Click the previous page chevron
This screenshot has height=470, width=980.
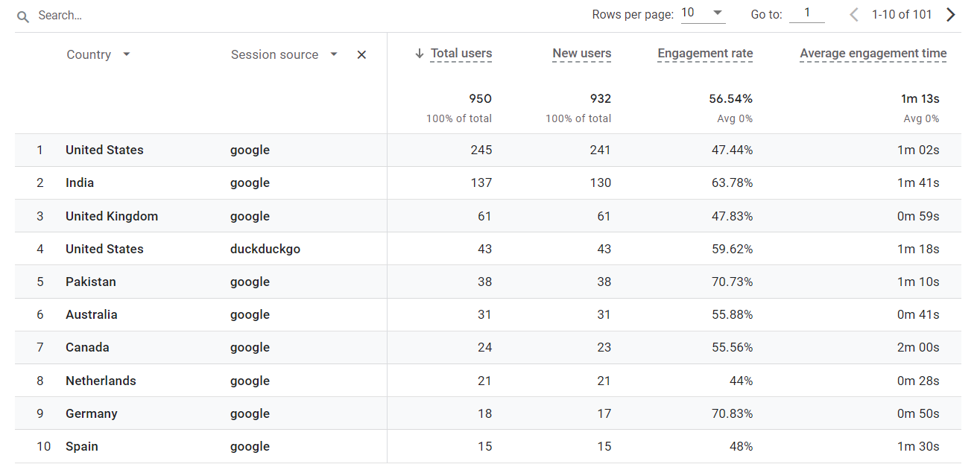pyautogui.click(x=853, y=13)
